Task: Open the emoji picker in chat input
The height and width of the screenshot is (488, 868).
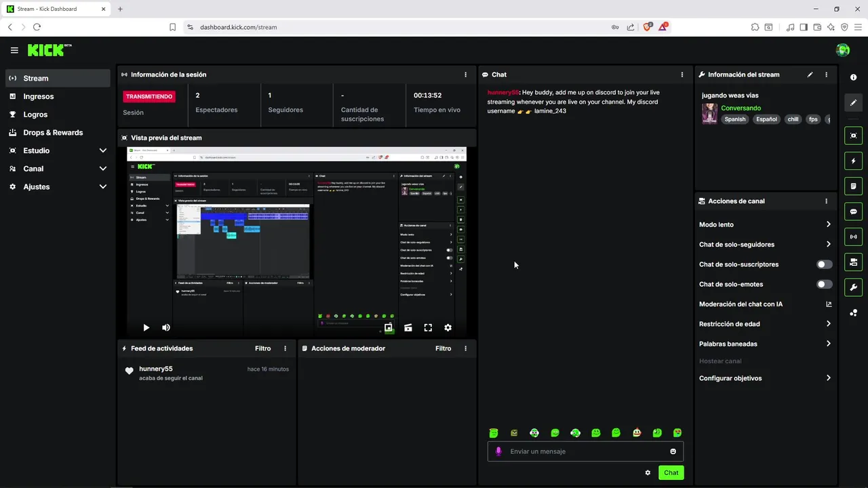Action: 673,451
